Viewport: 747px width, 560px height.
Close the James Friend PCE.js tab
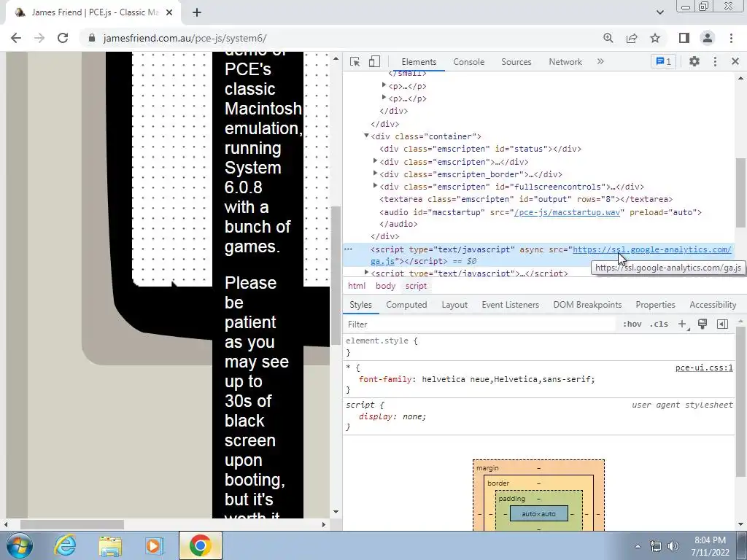click(x=169, y=13)
